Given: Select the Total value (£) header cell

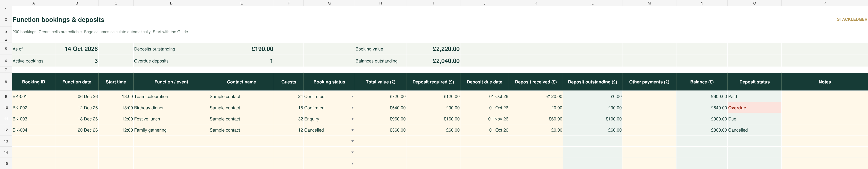Looking at the screenshot, I should coord(380,82).
